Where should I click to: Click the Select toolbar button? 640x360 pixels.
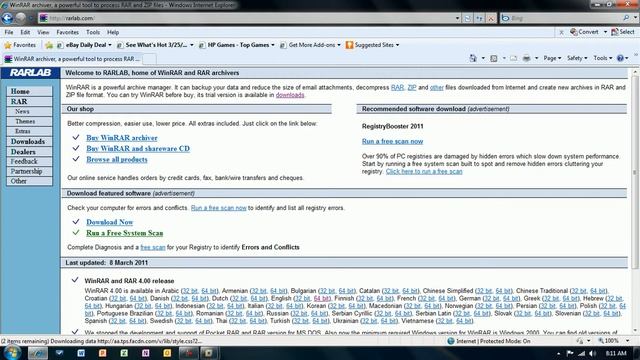pos(623,32)
